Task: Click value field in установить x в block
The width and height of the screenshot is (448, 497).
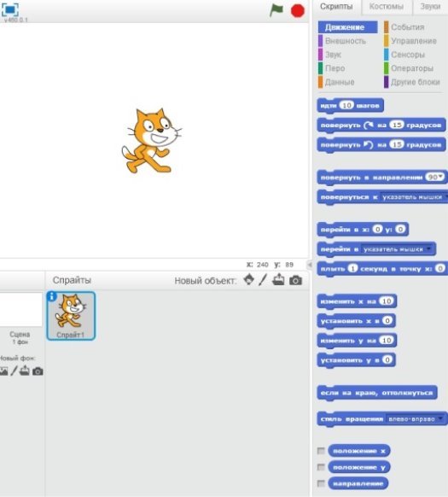Action: tap(387, 320)
